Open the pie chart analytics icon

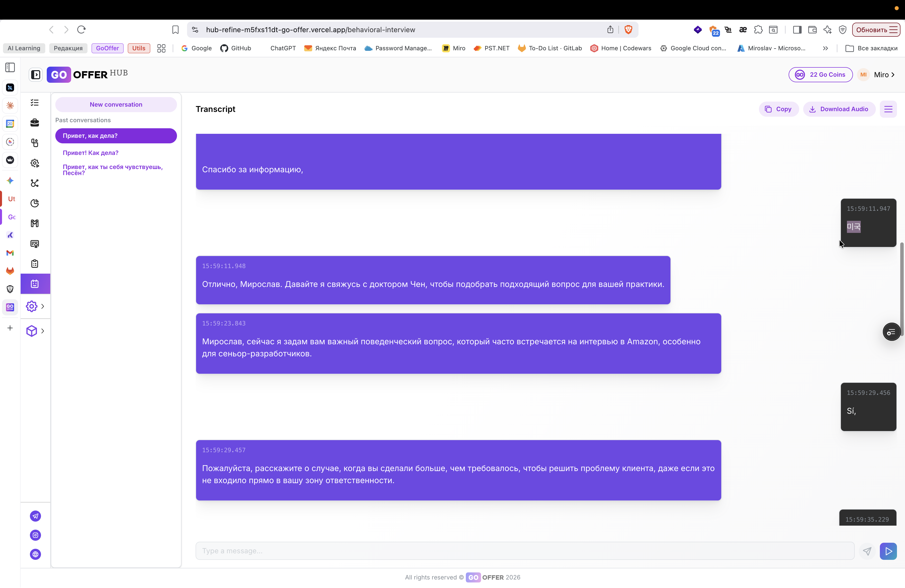pyautogui.click(x=35, y=203)
